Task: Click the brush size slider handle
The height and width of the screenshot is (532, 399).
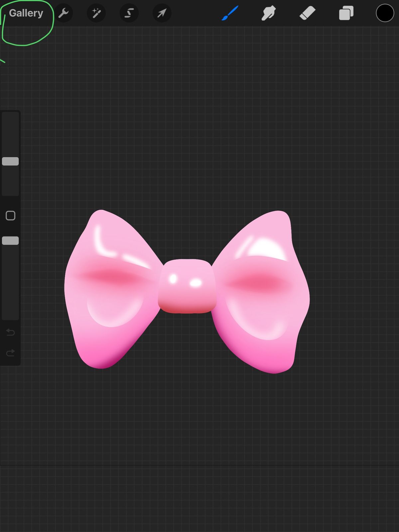Action: click(10, 161)
